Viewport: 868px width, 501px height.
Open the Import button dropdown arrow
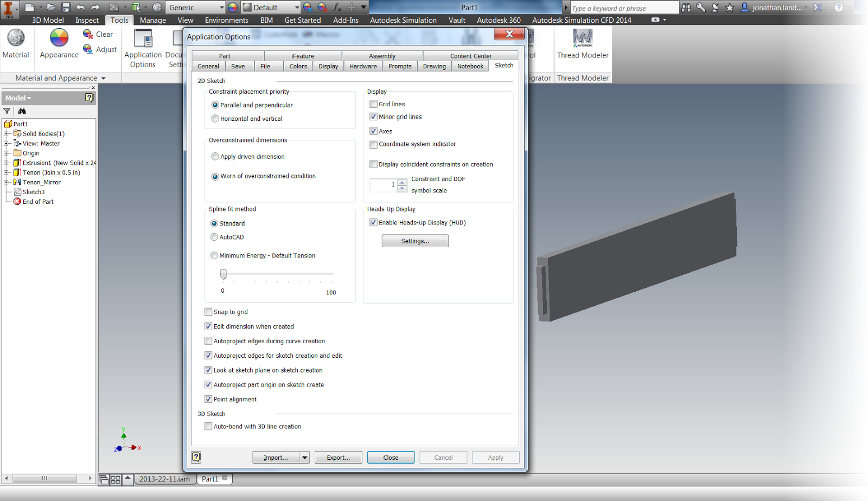pyautogui.click(x=304, y=458)
